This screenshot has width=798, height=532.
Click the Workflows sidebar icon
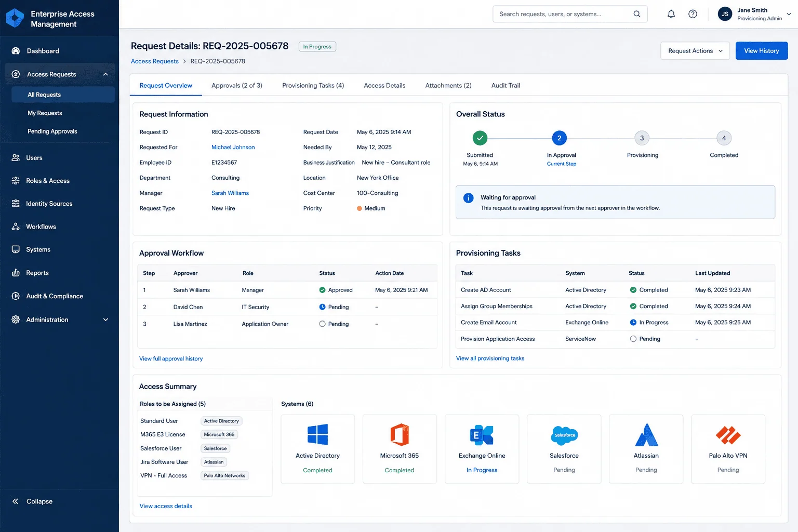pos(16,227)
